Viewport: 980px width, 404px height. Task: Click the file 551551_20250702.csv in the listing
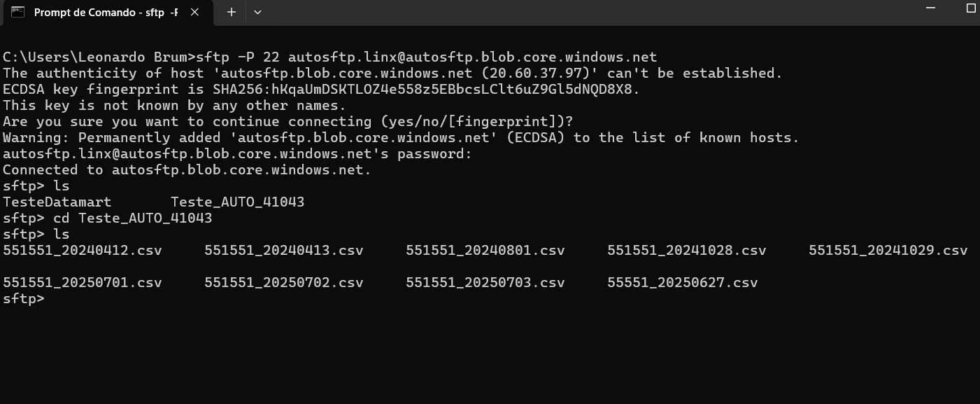tap(284, 283)
